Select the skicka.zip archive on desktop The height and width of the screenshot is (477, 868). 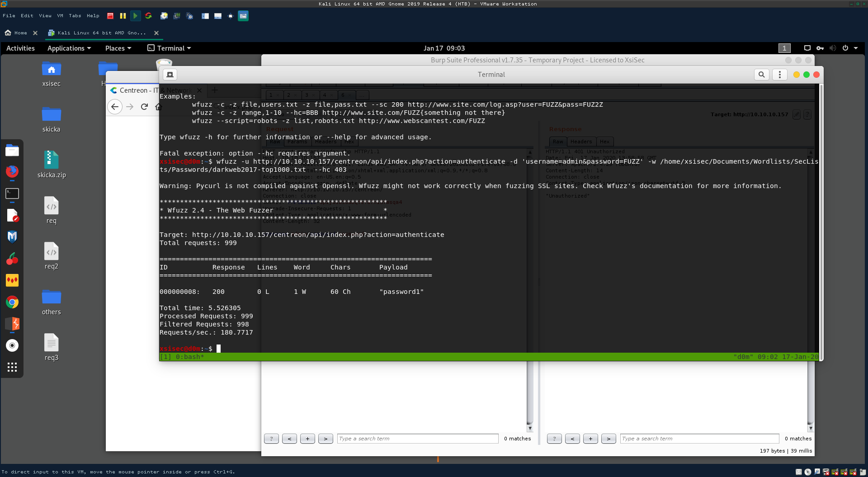click(x=52, y=165)
